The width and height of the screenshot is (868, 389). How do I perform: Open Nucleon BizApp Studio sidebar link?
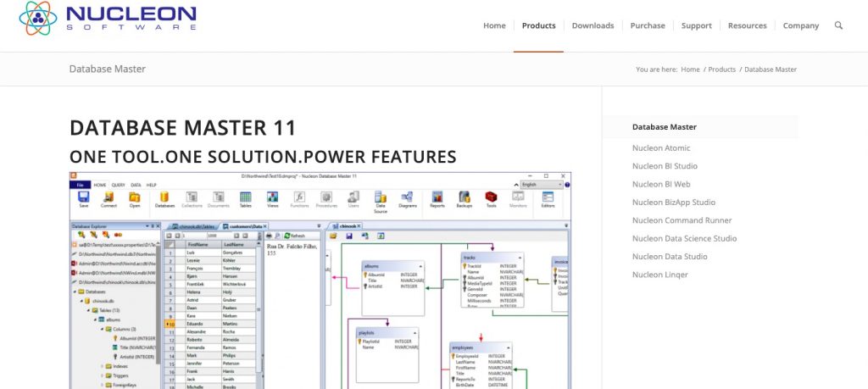tap(674, 202)
